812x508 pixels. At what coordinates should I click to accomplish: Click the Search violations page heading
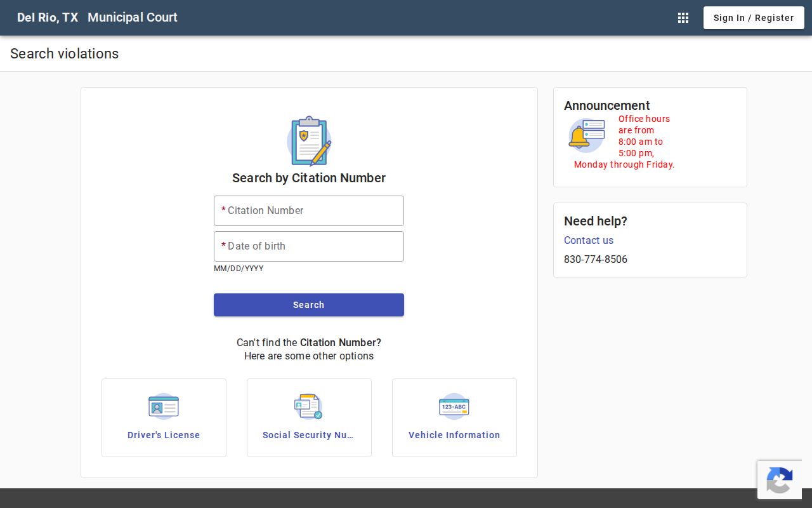tap(65, 54)
